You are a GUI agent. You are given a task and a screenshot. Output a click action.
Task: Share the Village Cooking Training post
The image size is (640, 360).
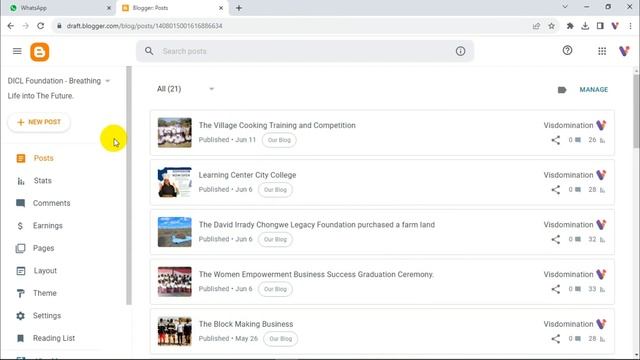(556, 140)
